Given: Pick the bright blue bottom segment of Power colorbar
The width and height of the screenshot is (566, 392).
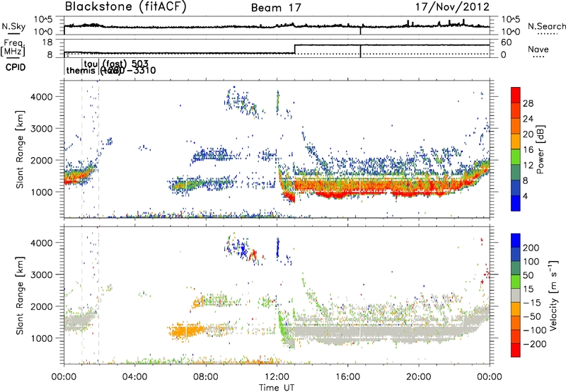Looking at the screenshot, I should click(516, 203).
